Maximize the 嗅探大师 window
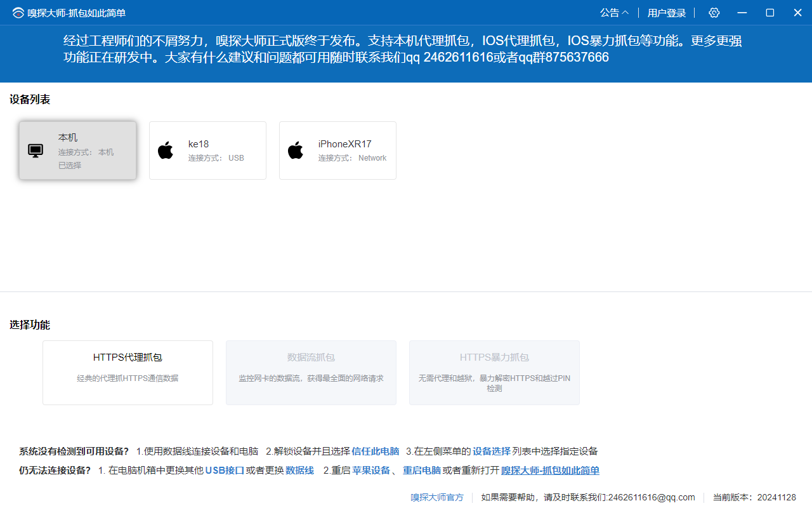This screenshot has width=812, height=508. tap(769, 13)
